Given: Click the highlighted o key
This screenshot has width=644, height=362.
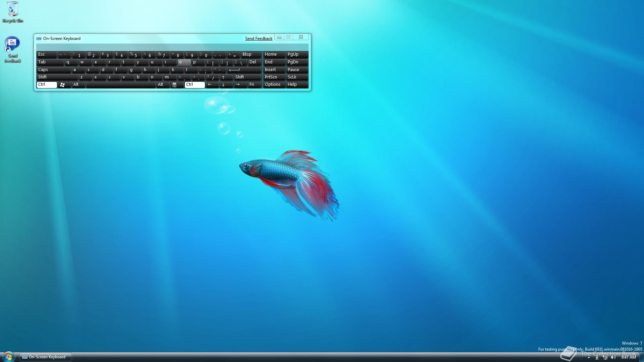Looking at the screenshot, I should (184, 62).
